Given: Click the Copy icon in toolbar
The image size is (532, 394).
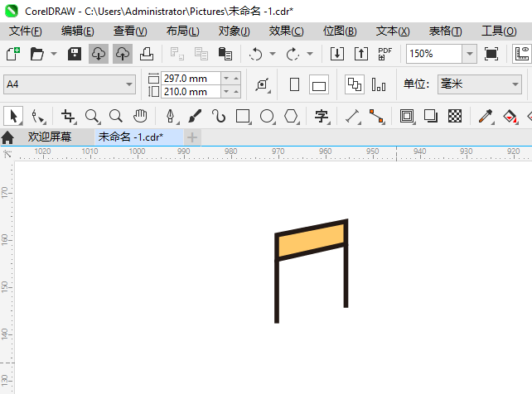Looking at the screenshot, I should pos(201,54).
